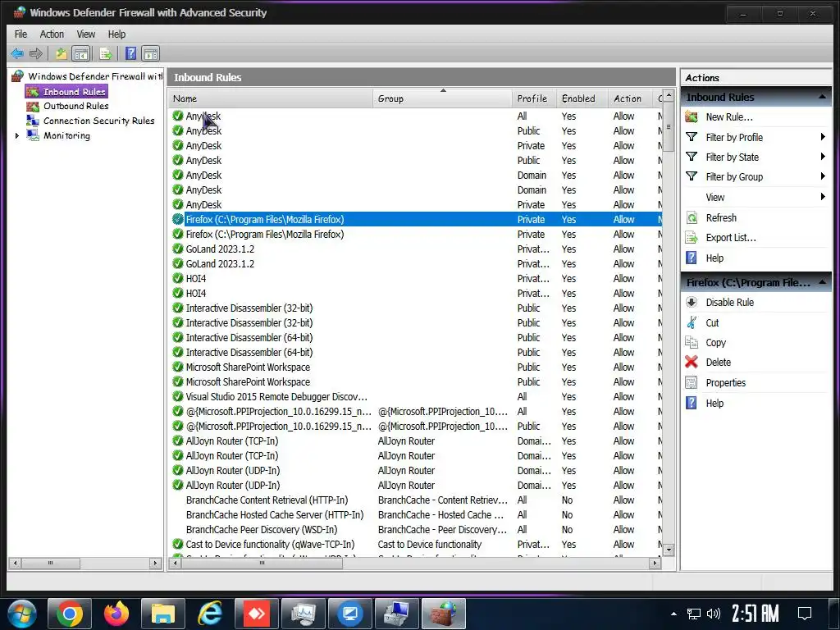Viewport: 840px width, 630px height.
Task: Toggle Show/Hide Console Tree toolbar button
Action: 81,53
